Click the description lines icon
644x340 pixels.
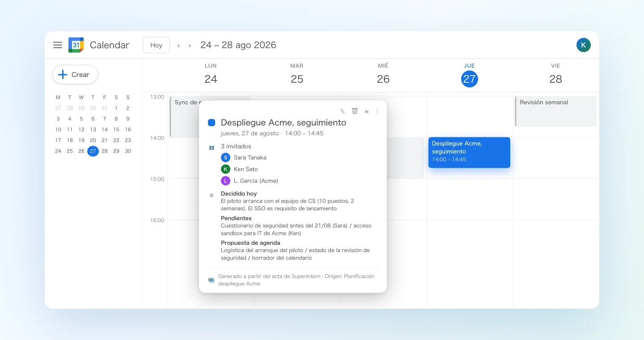pyautogui.click(x=212, y=195)
